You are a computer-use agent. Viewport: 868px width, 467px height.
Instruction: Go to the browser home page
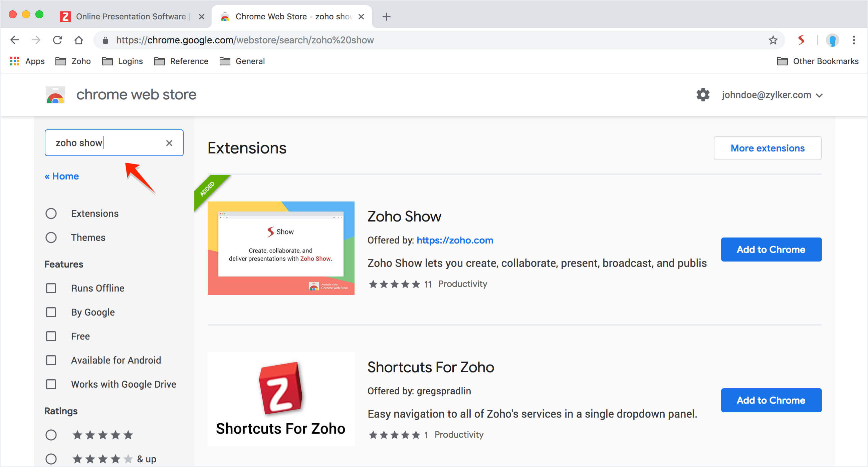click(x=79, y=40)
